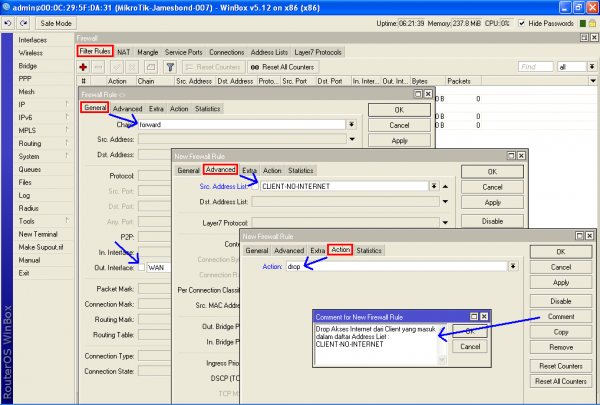600x405 pixels.
Task: Open Log in the sidebar menu
Action: click(x=24, y=195)
